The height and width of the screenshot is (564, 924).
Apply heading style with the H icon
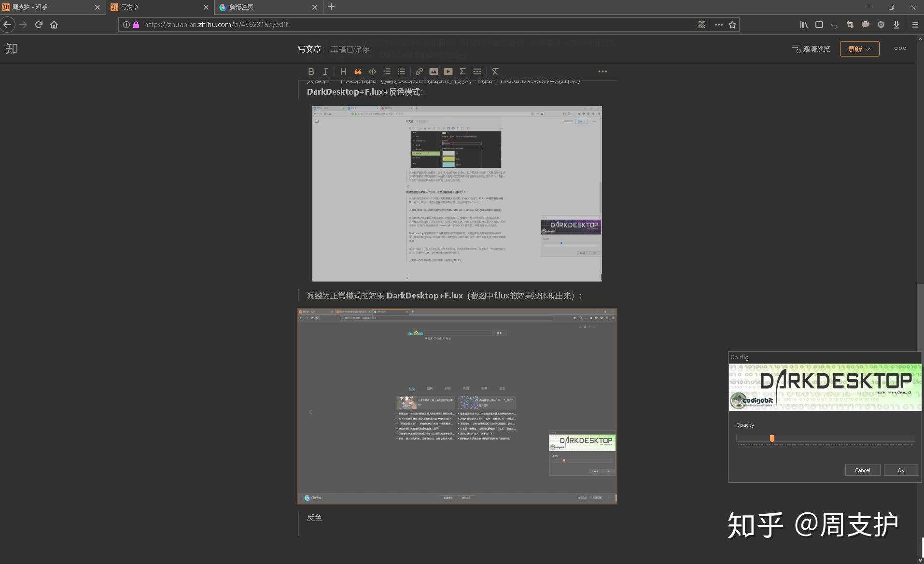click(343, 71)
